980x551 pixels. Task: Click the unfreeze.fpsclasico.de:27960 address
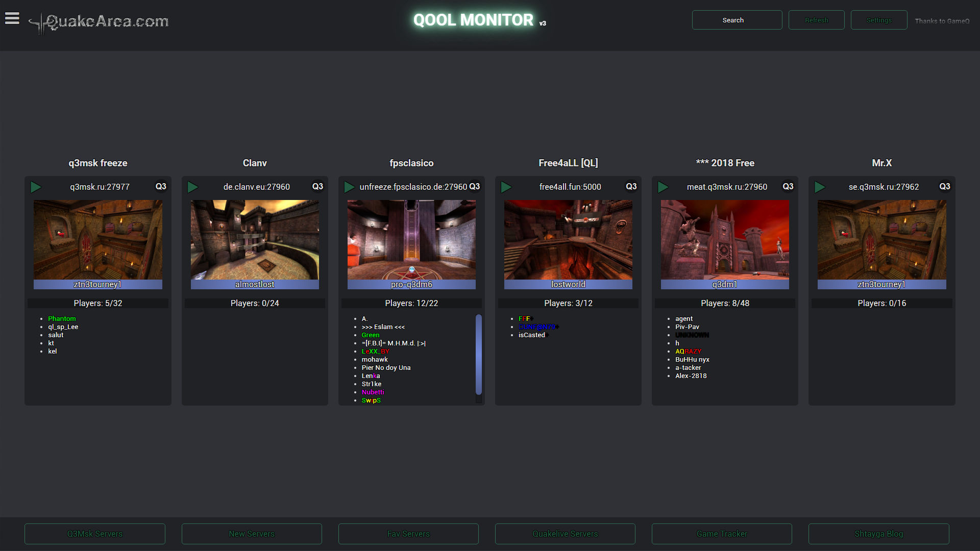(413, 187)
